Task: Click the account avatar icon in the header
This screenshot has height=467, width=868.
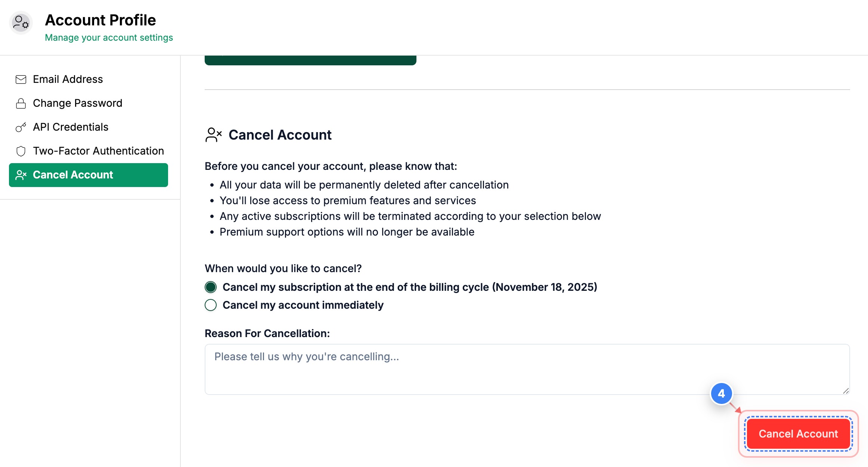Action: 21,22
